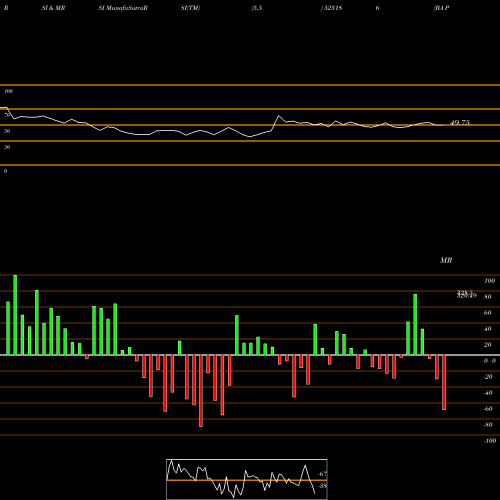Viewport: 500px width, 500px height.
Task: Click the MR axis label 40
Action: click(487, 329)
